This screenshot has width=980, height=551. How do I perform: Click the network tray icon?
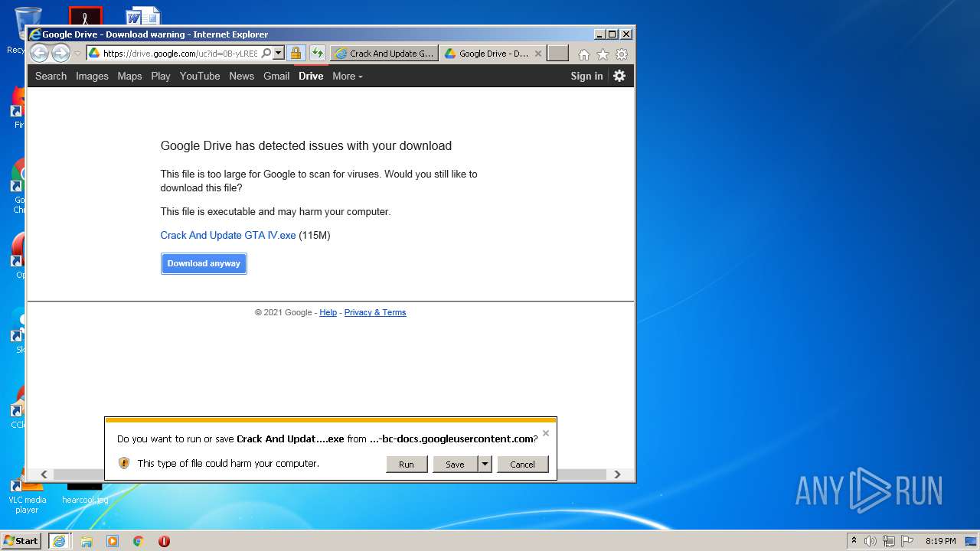pyautogui.click(x=889, y=541)
